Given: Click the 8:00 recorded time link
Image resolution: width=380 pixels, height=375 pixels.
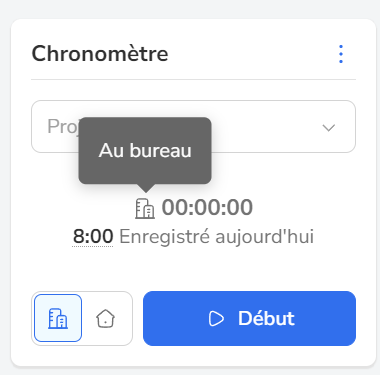Looking at the screenshot, I should [93, 236].
